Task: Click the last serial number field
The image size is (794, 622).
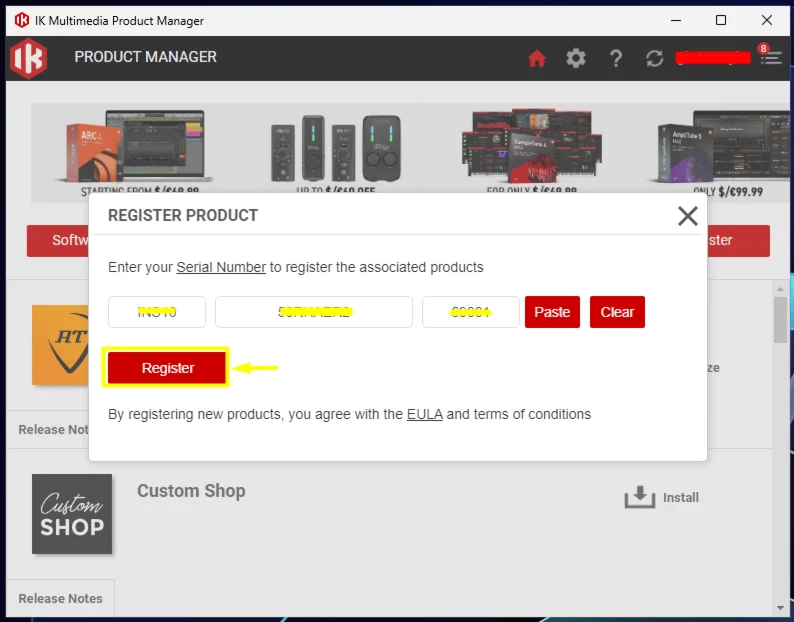Action: (x=470, y=312)
